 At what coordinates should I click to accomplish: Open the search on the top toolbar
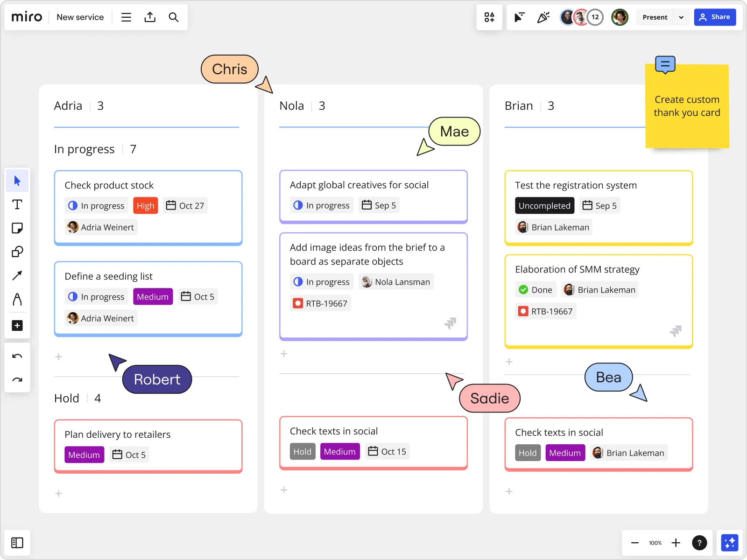click(x=173, y=17)
